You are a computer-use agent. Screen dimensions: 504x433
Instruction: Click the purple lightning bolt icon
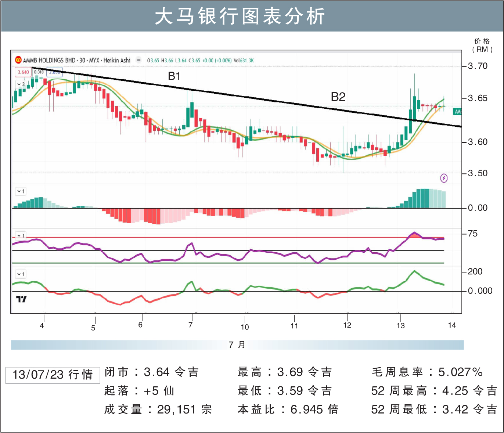(444, 178)
